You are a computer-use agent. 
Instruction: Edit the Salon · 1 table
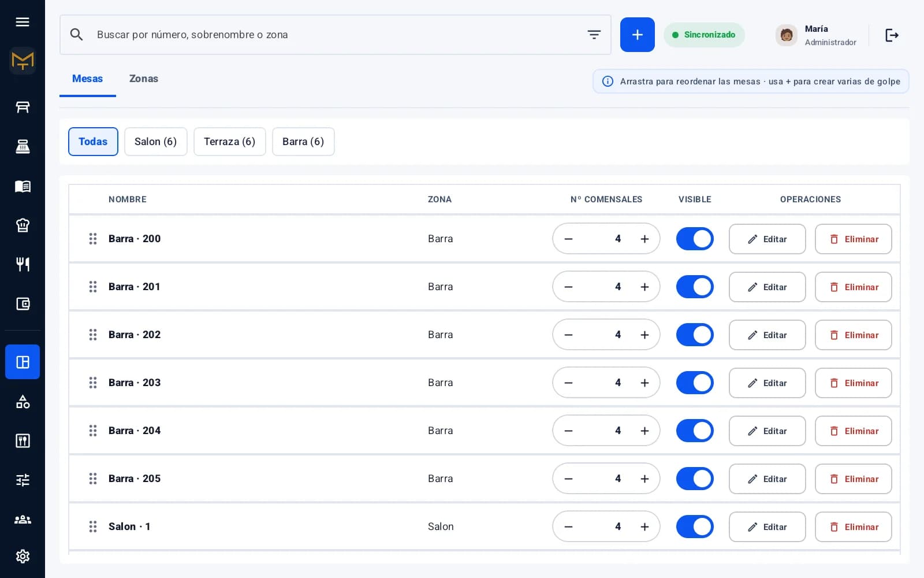(767, 527)
